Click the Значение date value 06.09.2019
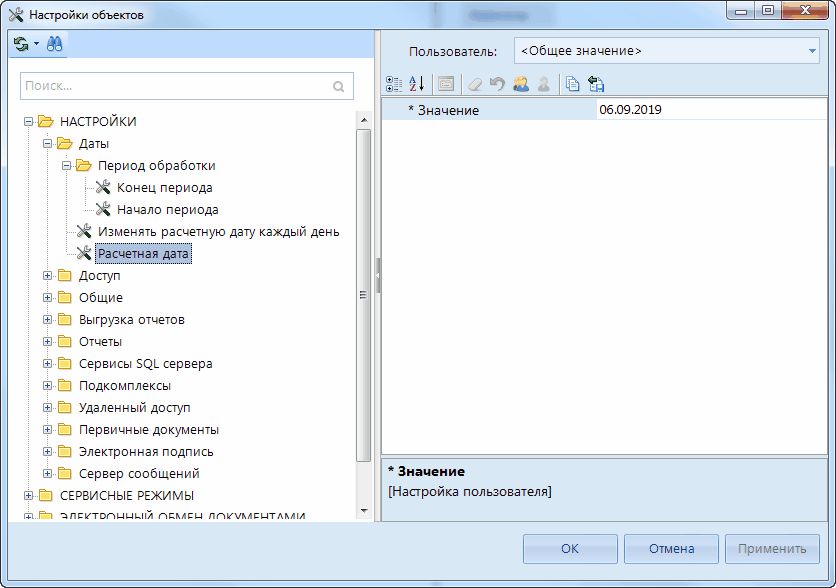Screen dimensions: 836x588 click(630, 110)
